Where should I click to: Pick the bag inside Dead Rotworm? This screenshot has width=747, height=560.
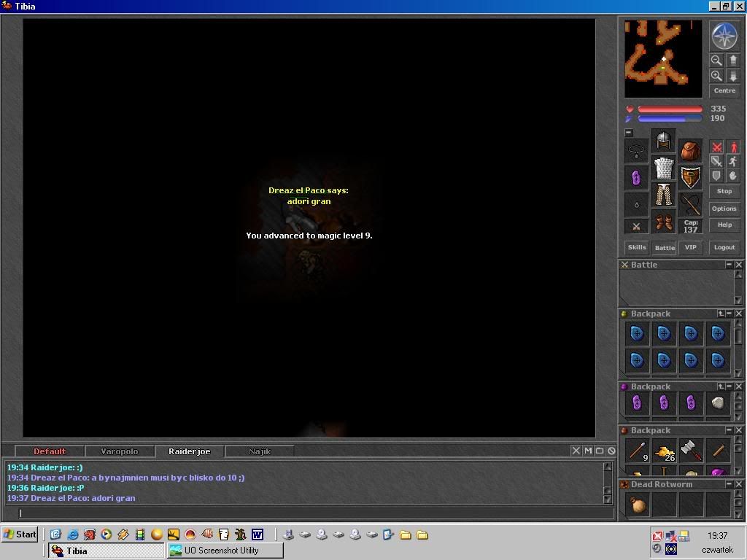(x=638, y=505)
